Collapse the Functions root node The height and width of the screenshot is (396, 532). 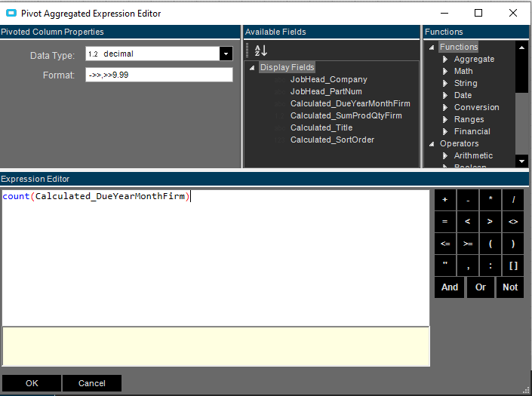432,48
